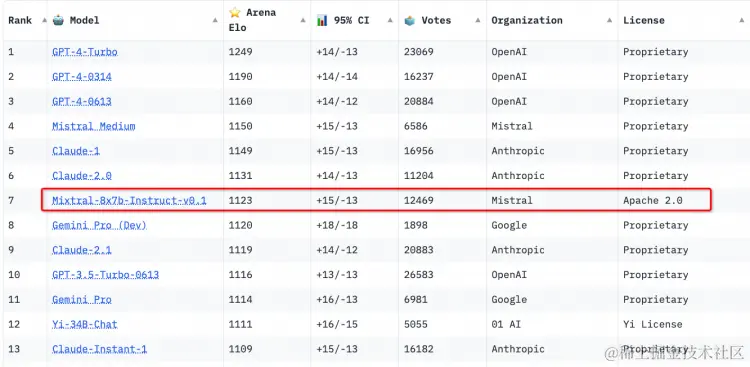Sort by Arena Elo sort arrow
Image resolution: width=750 pixels, height=367 pixels.
click(x=303, y=20)
